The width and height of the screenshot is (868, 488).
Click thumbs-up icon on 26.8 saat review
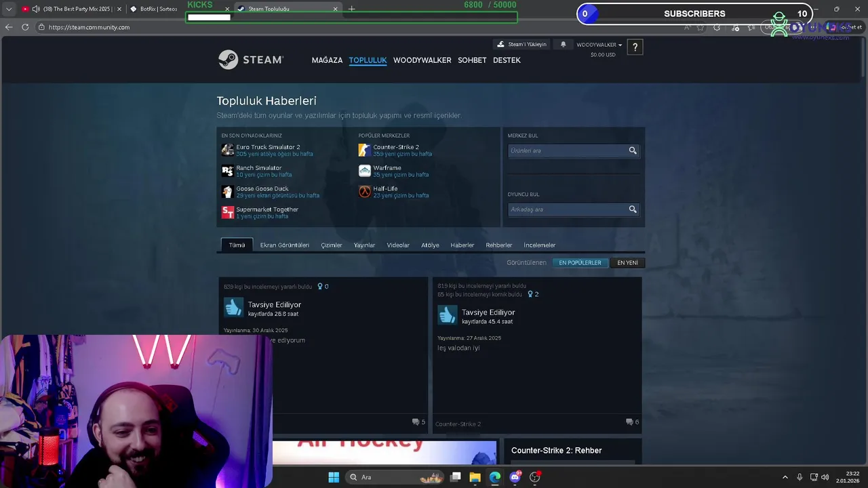(x=233, y=308)
